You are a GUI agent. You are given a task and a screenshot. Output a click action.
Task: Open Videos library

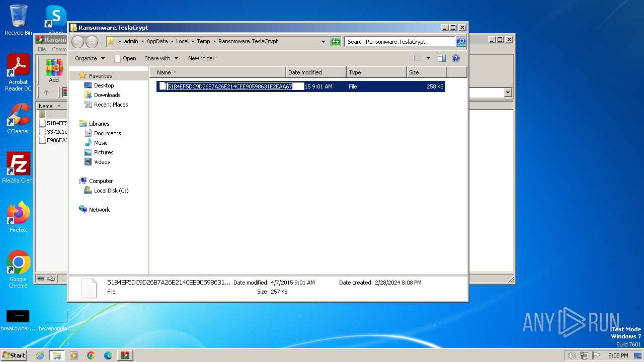click(102, 162)
